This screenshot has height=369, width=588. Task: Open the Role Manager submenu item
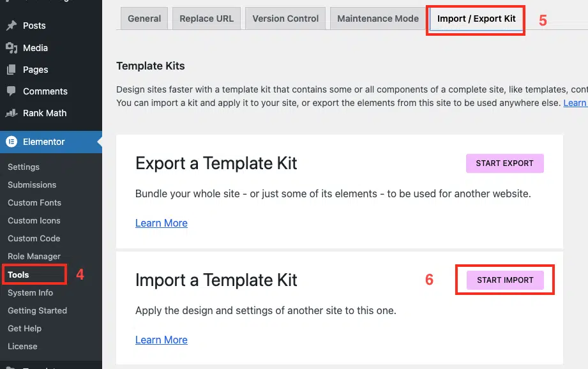[34, 256]
